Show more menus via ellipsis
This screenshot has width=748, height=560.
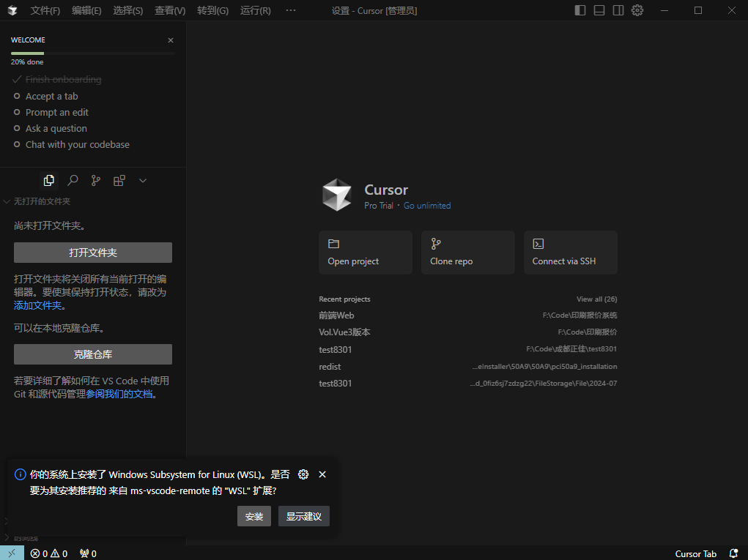(x=291, y=10)
